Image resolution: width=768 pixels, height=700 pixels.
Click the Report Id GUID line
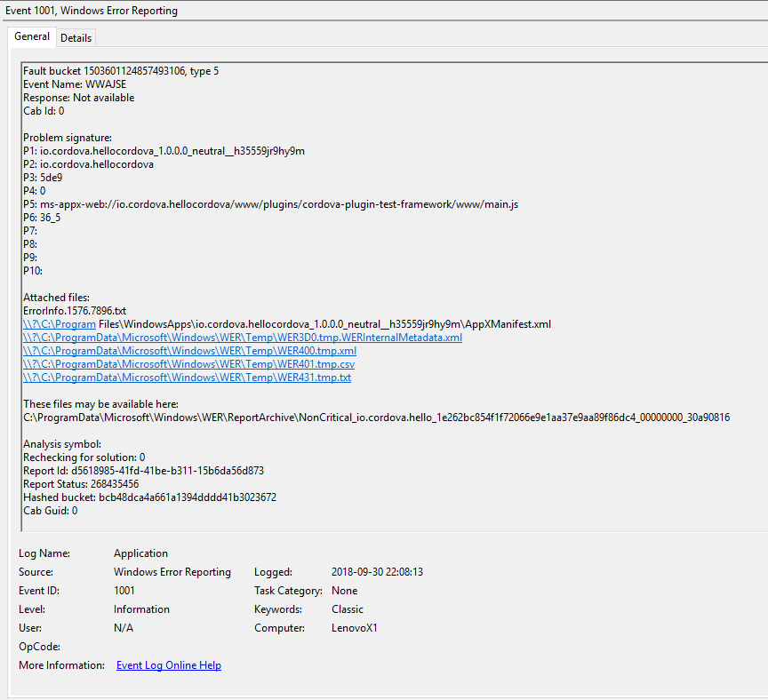pyautogui.click(x=143, y=471)
